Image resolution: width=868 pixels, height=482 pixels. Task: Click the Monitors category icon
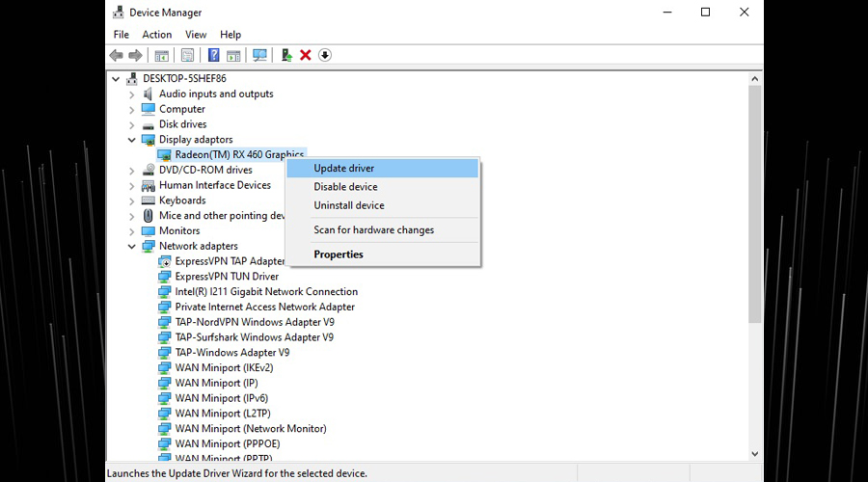pos(148,230)
